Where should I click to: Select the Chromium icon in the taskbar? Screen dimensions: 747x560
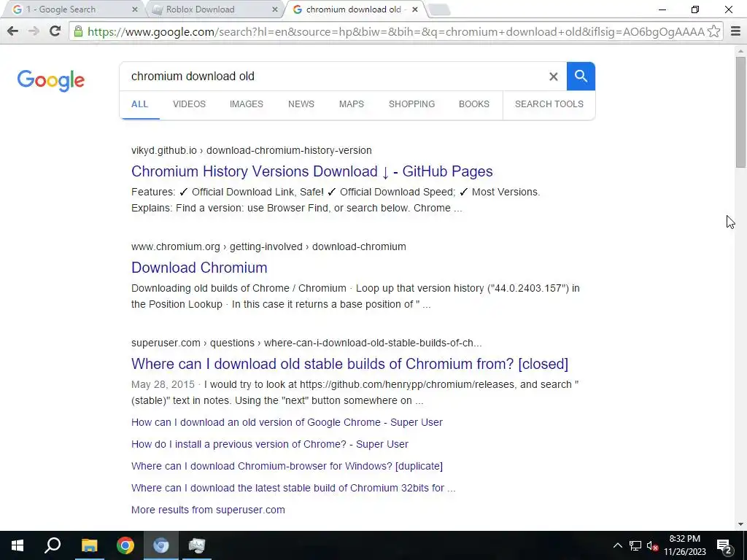coord(161,545)
